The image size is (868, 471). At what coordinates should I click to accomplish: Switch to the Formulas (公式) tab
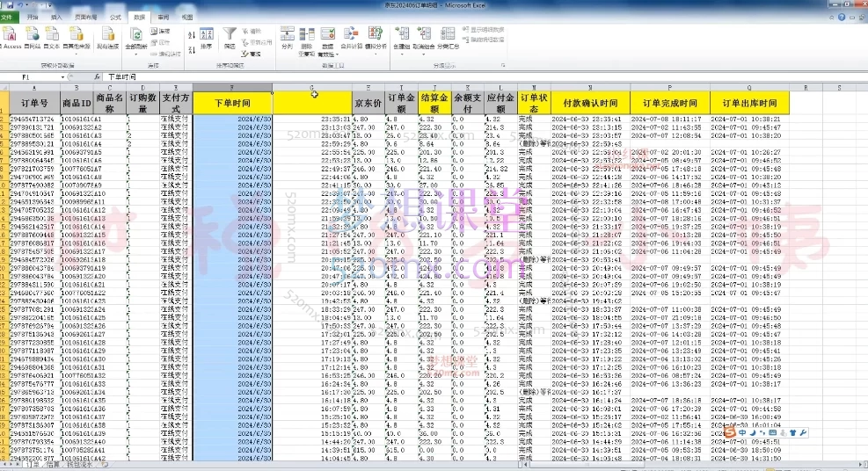click(115, 18)
